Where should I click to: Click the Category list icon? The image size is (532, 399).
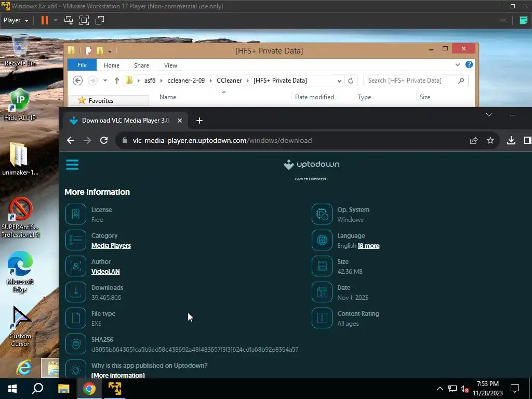coord(76,240)
